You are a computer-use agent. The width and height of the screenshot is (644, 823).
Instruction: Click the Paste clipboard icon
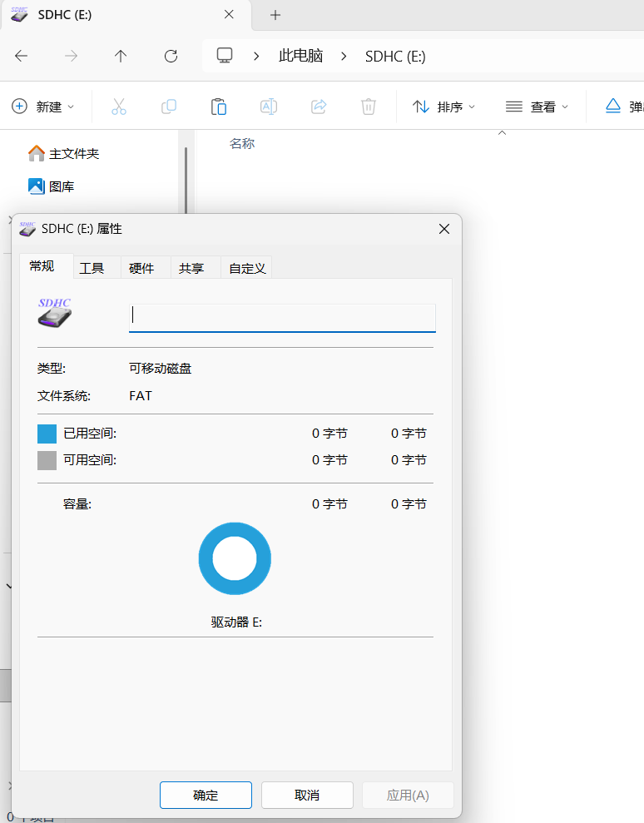click(219, 107)
